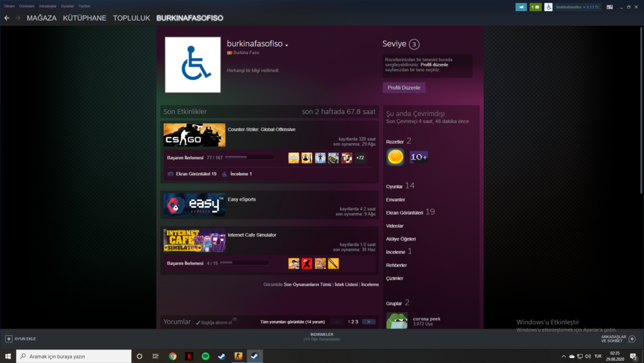Image resolution: width=644 pixels, height=363 pixels.
Task: Switch to the MAĞAZA tab
Action: click(41, 18)
